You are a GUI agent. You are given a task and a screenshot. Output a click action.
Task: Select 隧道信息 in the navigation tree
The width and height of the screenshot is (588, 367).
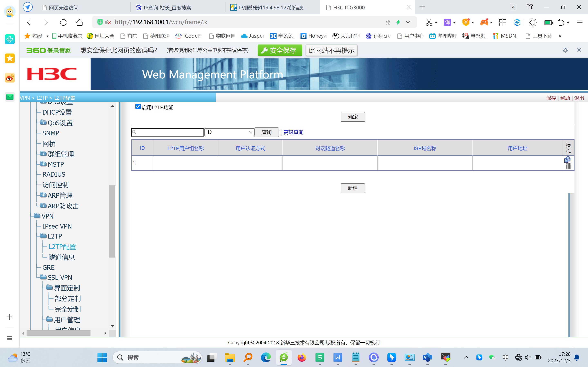[x=61, y=257]
